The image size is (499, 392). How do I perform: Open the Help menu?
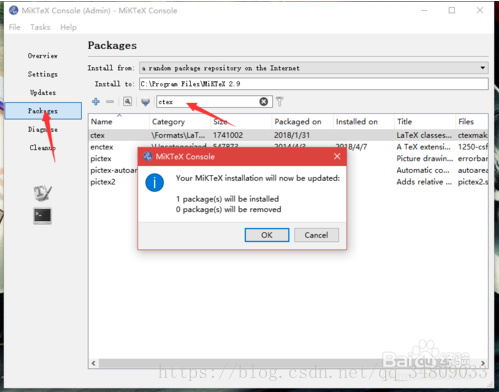68,27
